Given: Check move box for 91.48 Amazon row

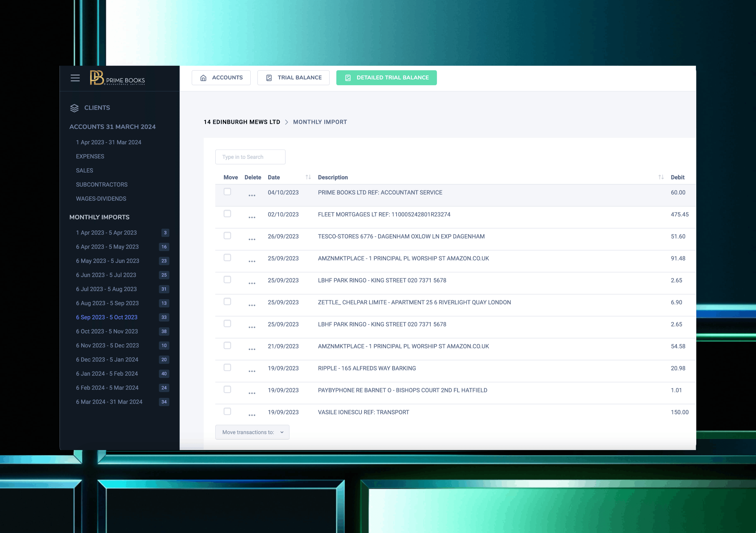Looking at the screenshot, I should (x=227, y=258).
